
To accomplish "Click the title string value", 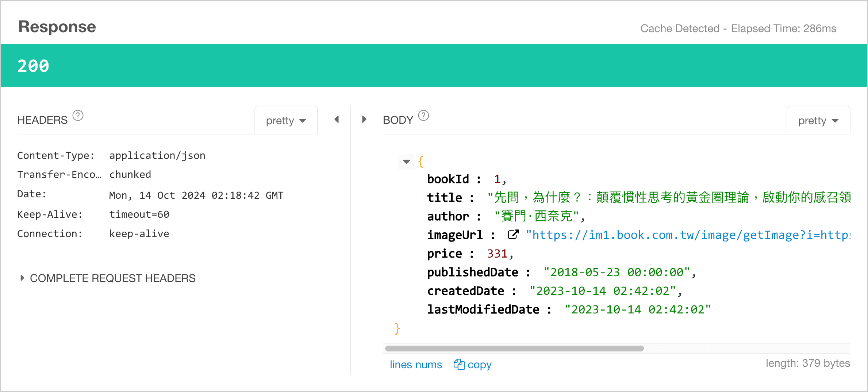I will pos(669,198).
